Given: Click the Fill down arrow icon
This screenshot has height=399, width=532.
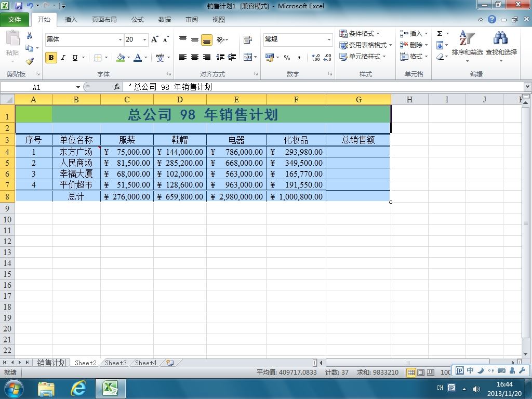Looking at the screenshot, I should point(440,45).
